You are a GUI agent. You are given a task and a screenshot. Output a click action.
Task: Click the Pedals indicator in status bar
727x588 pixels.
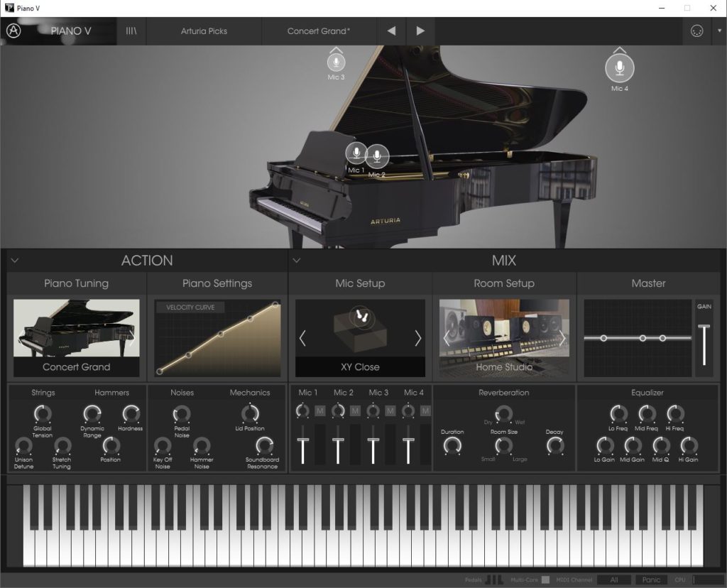click(x=494, y=579)
